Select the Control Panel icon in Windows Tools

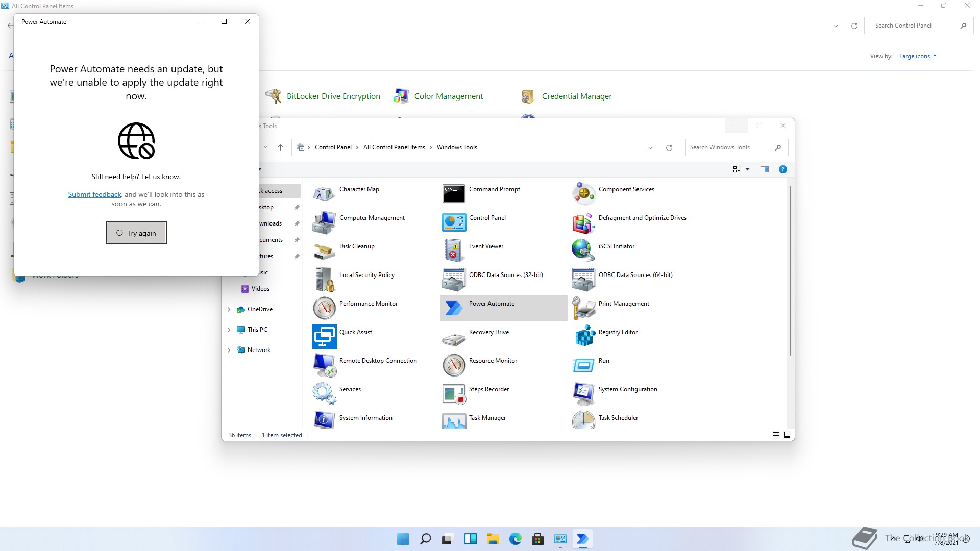(x=454, y=222)
